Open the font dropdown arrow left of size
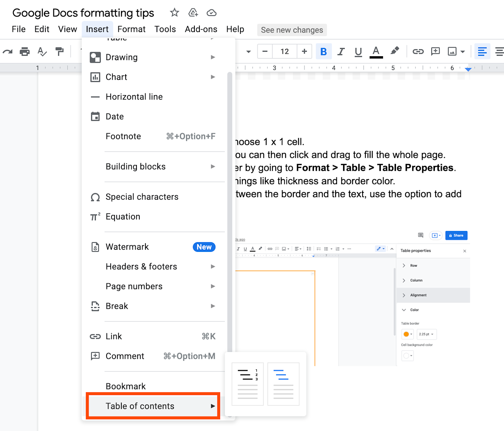Screen dimensions: 504x431 248,52
